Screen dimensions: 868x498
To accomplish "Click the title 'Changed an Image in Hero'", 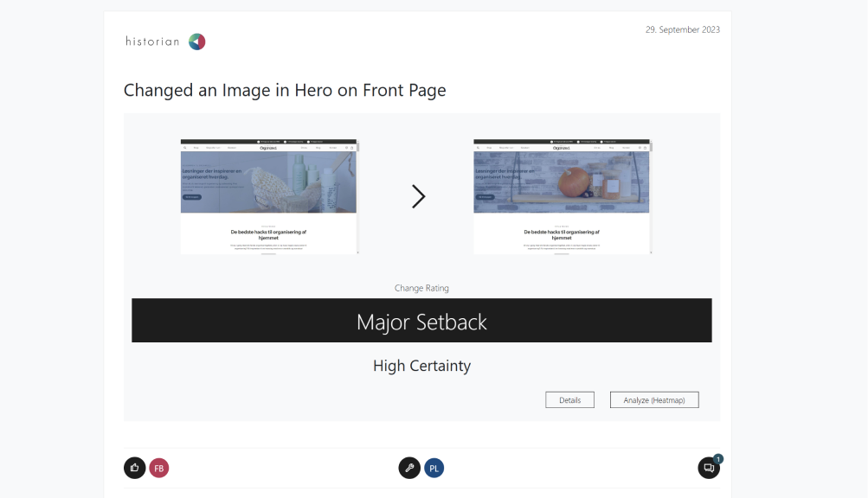I will [285, 90].
